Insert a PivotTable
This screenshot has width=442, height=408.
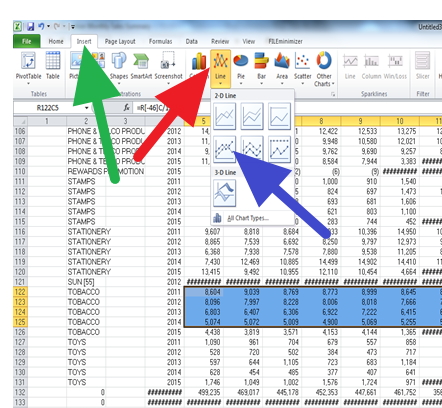coord(29,68)
